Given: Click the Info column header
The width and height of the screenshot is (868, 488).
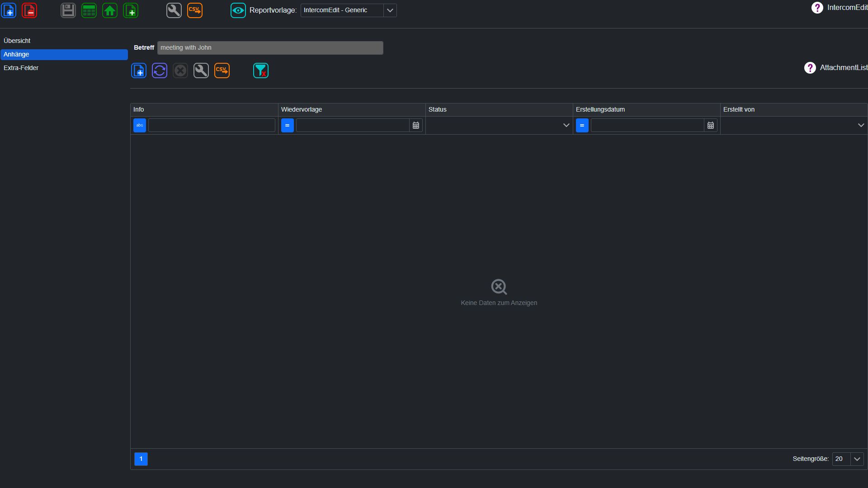Looking at the screenshot, I should tap(204, 110).
